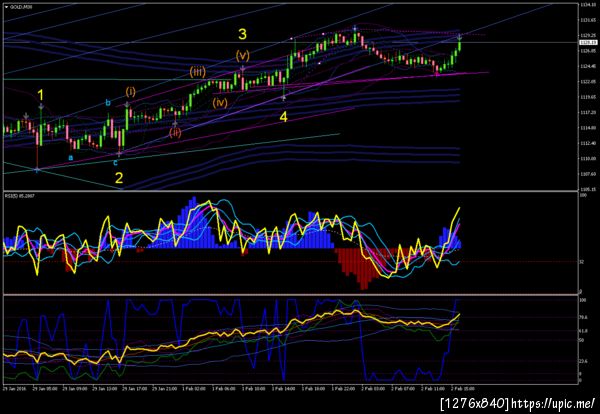Click the 29 Jan 17:00 time axis label

pyautogui.click(x=134, y=388)
